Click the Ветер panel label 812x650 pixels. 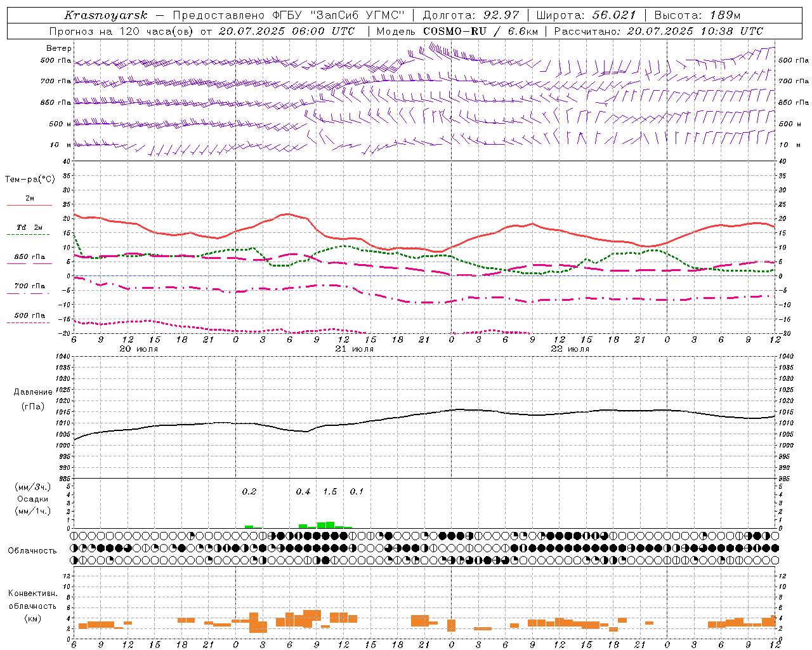pyautogui.click(x=59, y=48)
